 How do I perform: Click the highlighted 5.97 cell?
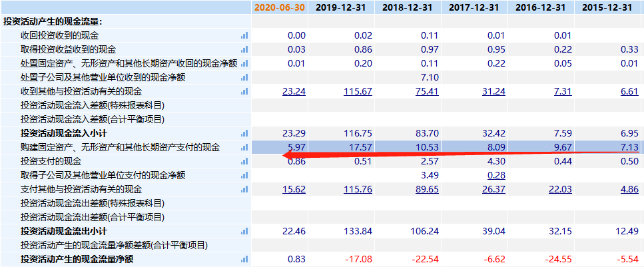[296, 147]
